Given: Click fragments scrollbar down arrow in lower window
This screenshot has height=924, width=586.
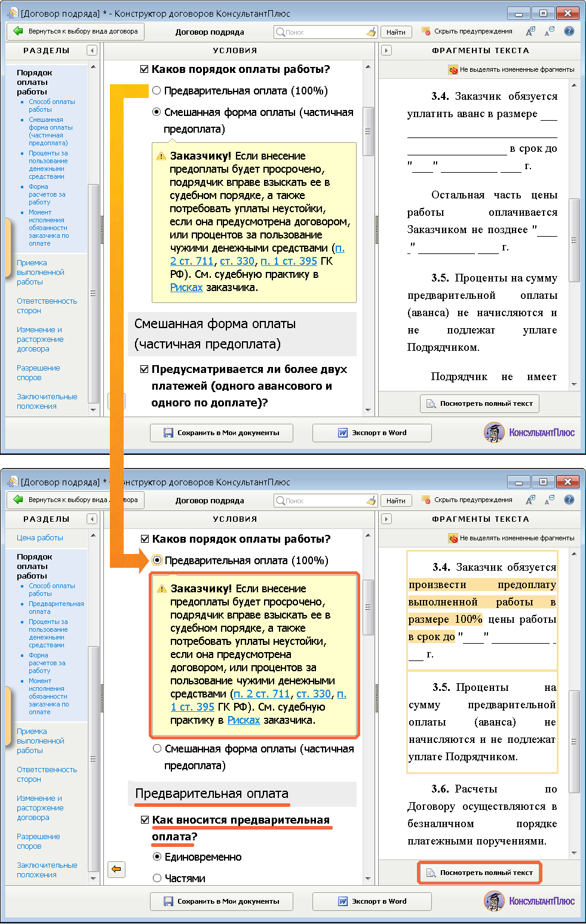Looking at the screenshot, I should [574, 853].
